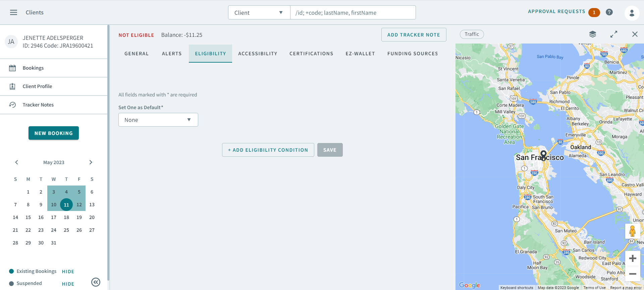Image resolution: width=644 pixels, height=290 pixels.
Task: Switch to the Funding Sources tab
Action: click(413, 54)
